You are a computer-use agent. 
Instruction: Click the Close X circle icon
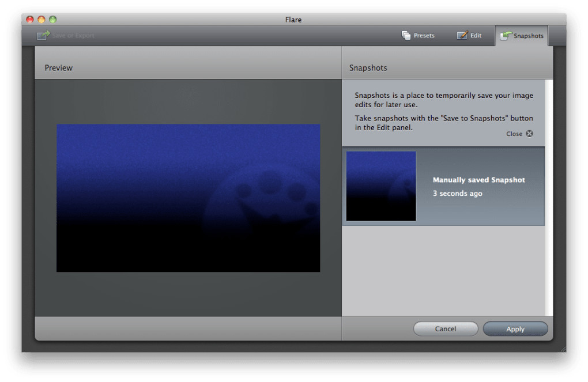[529, 134]
